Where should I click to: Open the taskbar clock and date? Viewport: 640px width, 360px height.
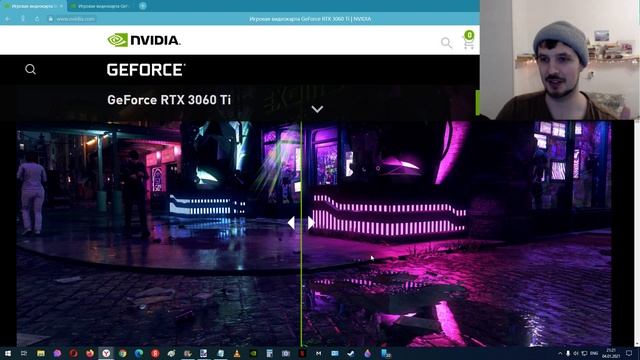coord(611,353)
